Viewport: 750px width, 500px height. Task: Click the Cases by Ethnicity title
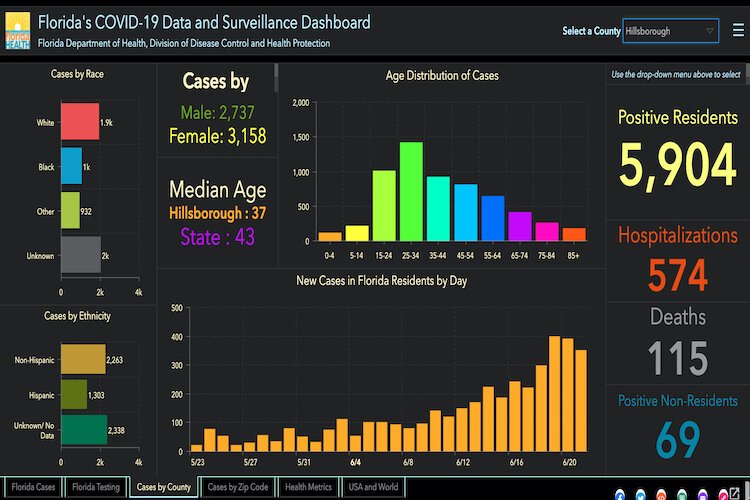(77, 316)
